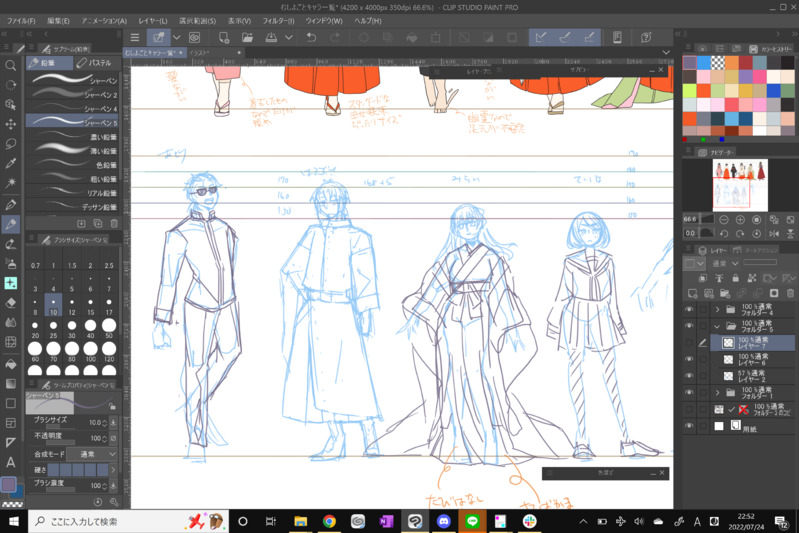This screenshot has height=533, width=799.
Task: Choose 濃い鉛筆 brush
Action: click(72, 137)
